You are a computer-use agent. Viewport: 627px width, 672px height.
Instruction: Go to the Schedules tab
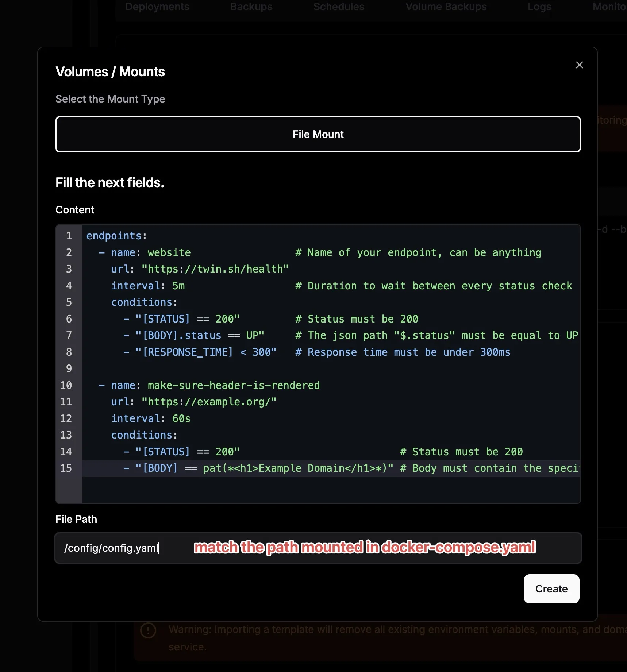point(339,7)
